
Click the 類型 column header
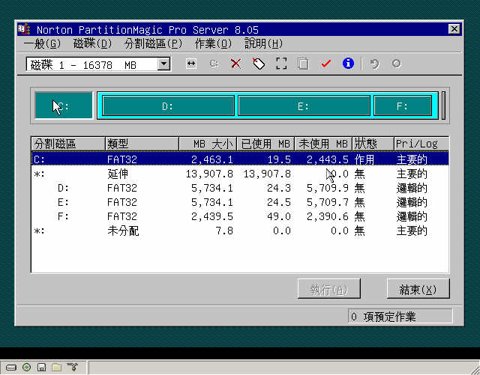pos(142,144)
